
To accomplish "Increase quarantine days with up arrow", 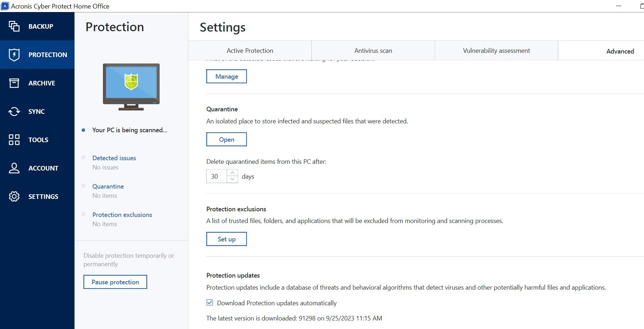I will coord(232,173).
